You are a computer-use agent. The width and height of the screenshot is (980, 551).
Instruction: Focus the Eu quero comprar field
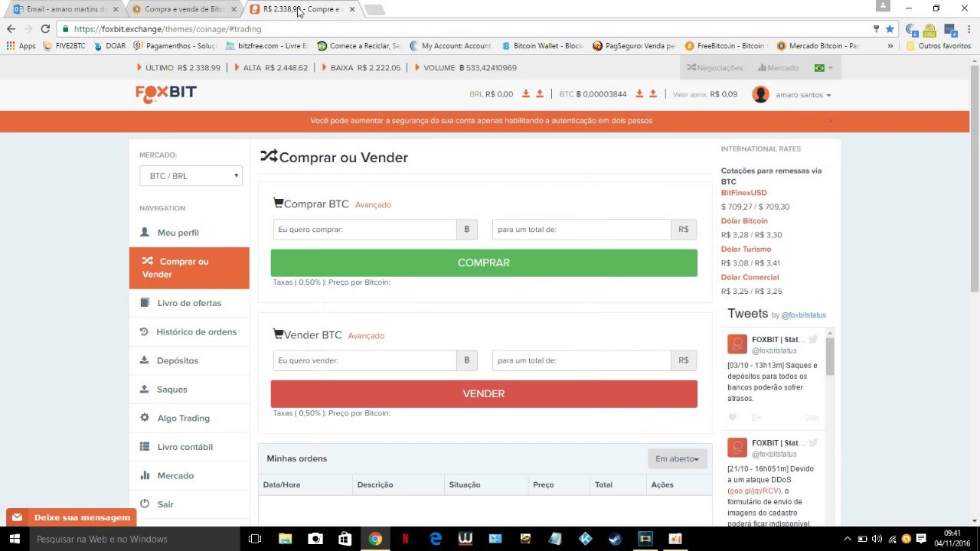click(x=364, y=230)
